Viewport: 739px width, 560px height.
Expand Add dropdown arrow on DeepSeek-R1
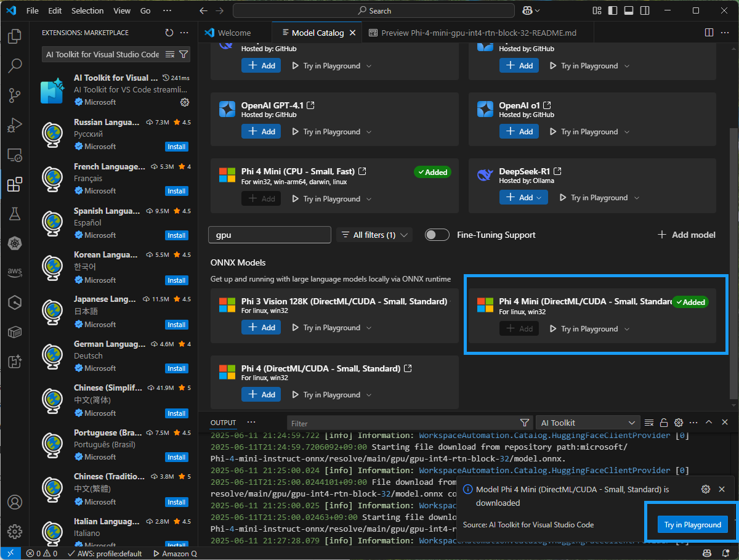coord(539,198)
